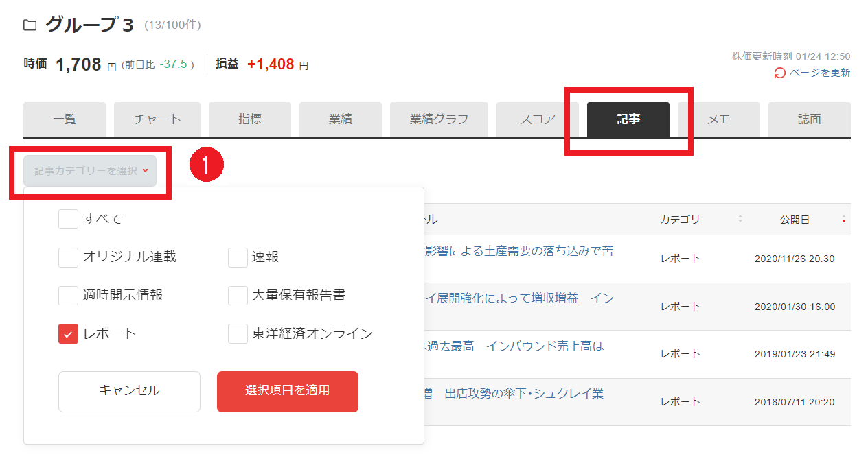Click date 2020/11/26 20:30
Viewport: 868px width, 461px height.
795,259
